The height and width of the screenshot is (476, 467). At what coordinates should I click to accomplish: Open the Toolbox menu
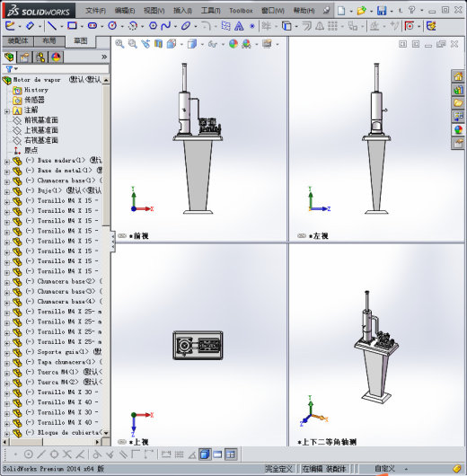point(241,11)
